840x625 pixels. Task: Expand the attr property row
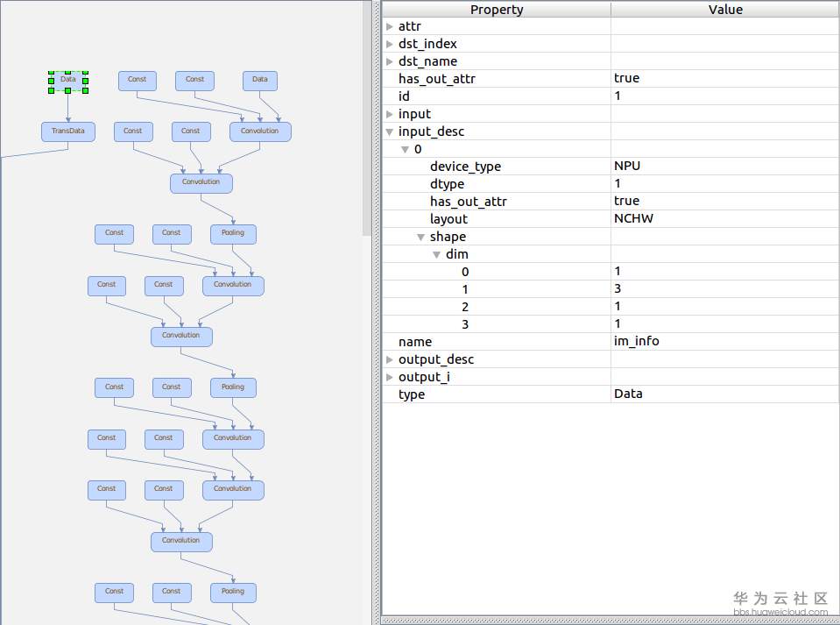tap(390, 26)
